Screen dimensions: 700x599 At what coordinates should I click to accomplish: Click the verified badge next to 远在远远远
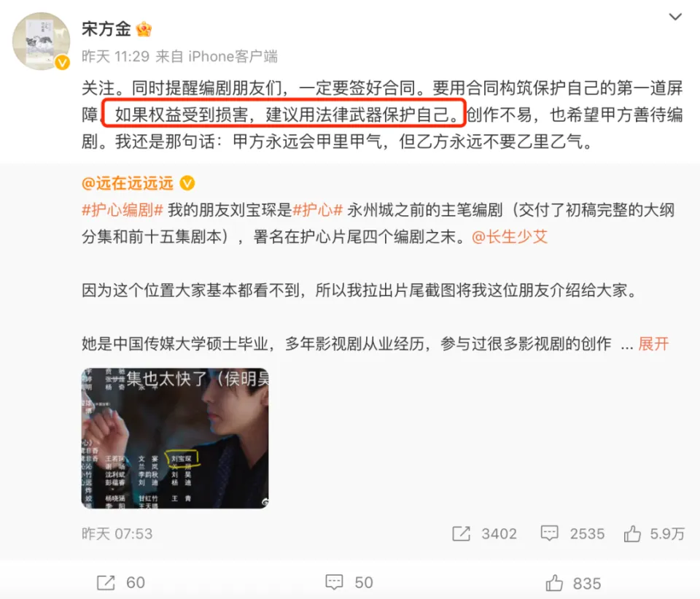pyautogui.click(x=187, y=183)
